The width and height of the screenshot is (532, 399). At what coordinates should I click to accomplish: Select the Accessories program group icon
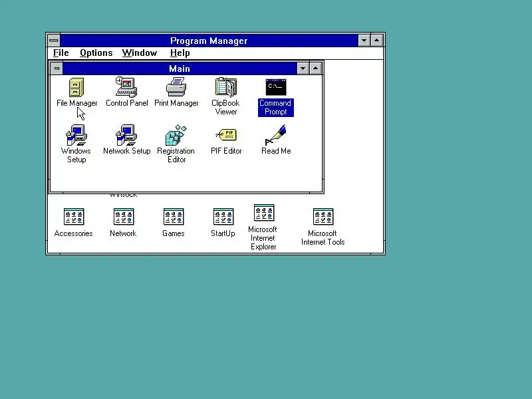pos(74,217)
